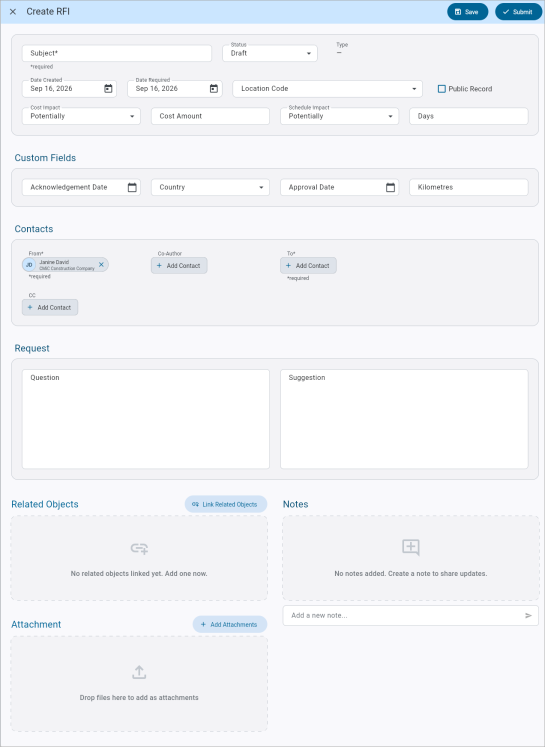Close the Create RFI form with the X icon

point(13,12)
